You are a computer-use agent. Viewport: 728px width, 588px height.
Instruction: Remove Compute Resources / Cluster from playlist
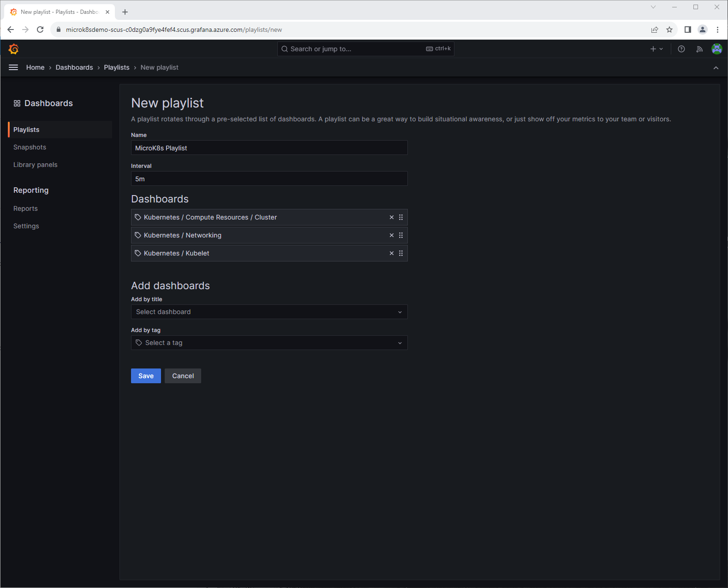(x=391, y=217)
